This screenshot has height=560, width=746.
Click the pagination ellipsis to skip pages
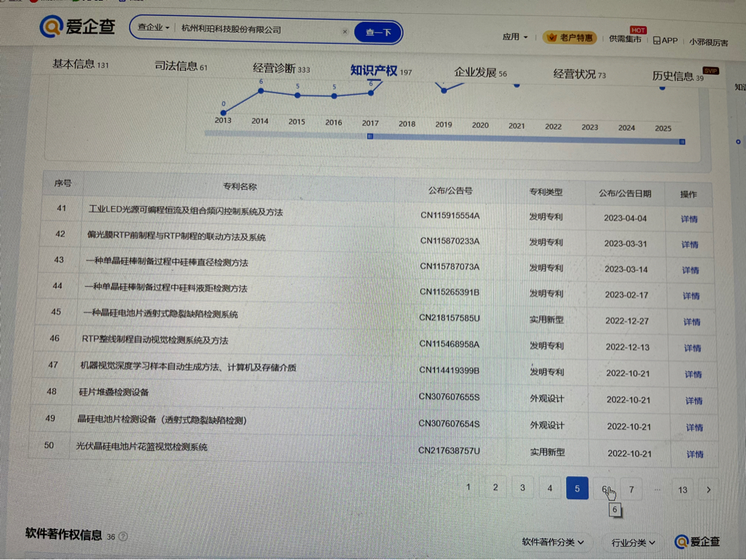pos(657,489)
